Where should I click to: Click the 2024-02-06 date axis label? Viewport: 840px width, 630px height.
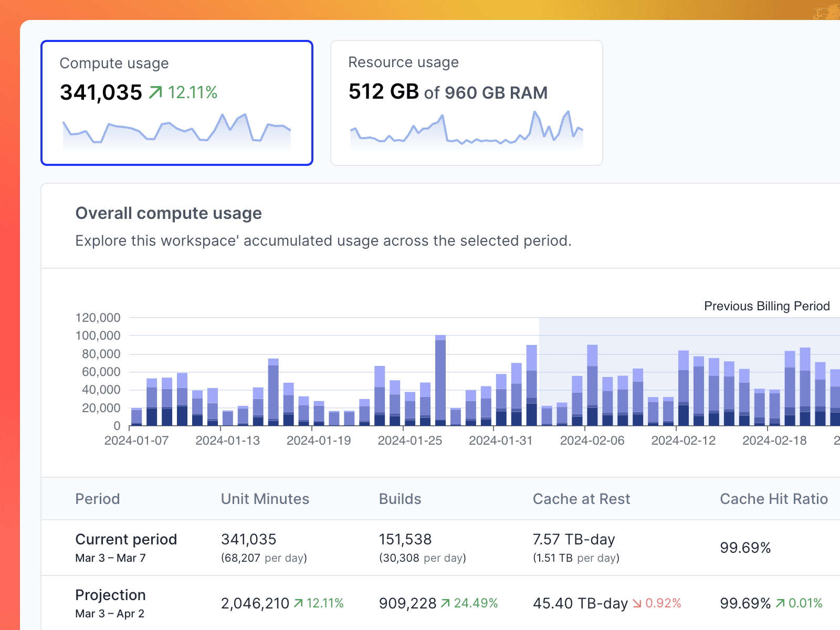point(592,440)
